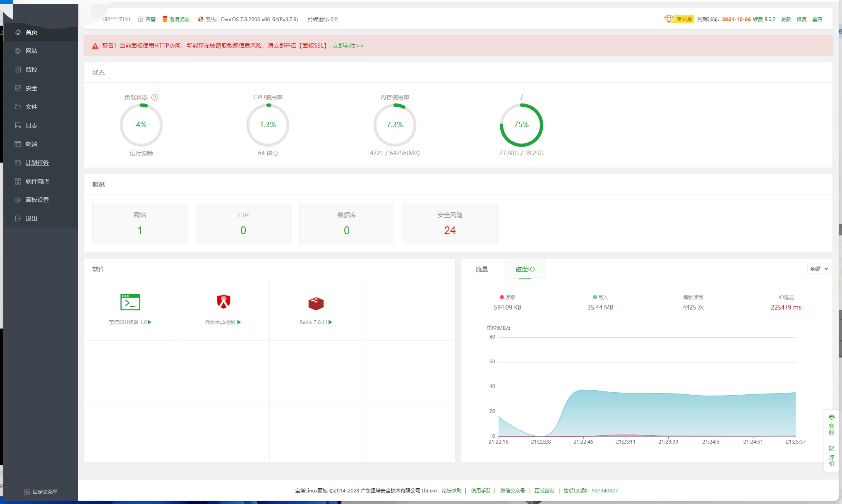Switch to the 磁盘IO tab
Image resolution: width=842 pixels, height=504 pixels.
(525, 269)
